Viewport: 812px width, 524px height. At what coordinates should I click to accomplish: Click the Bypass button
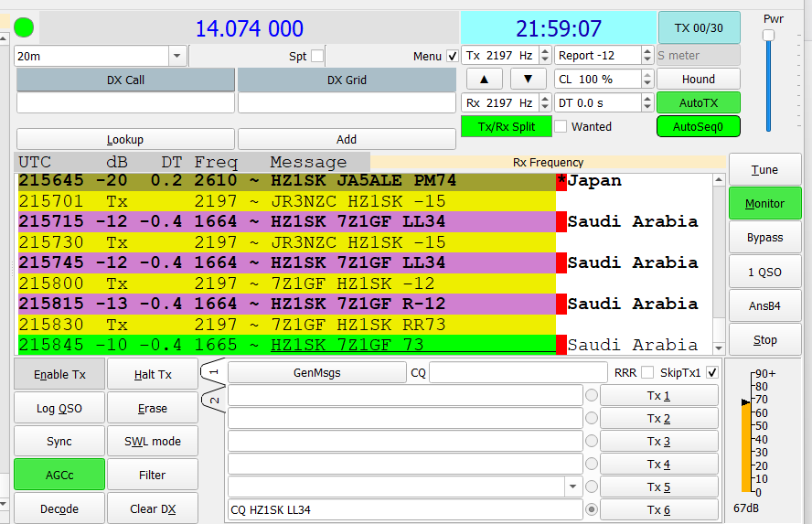pos(764,238)
